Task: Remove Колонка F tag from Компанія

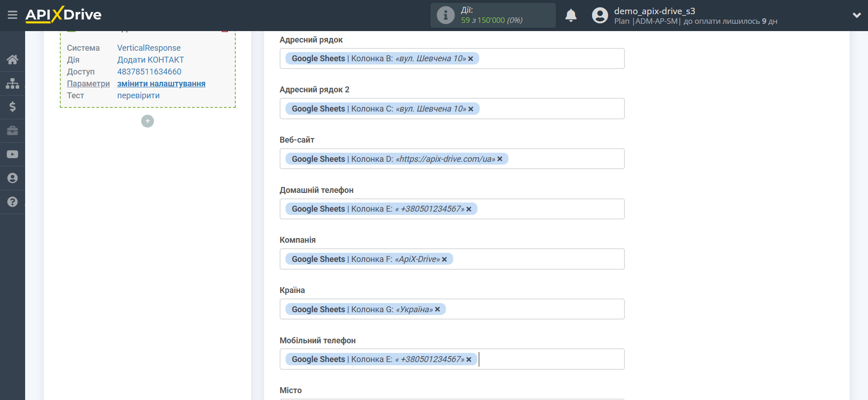Action: 444,260
